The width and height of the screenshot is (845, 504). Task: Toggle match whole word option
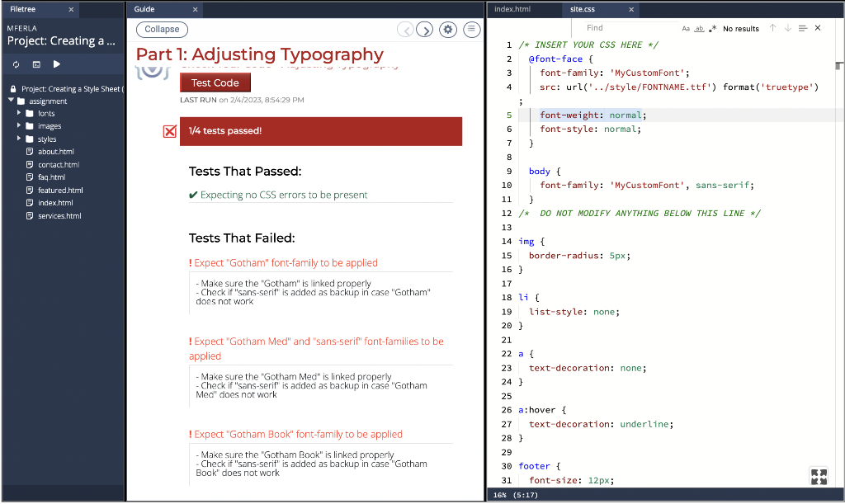(700, 28)
